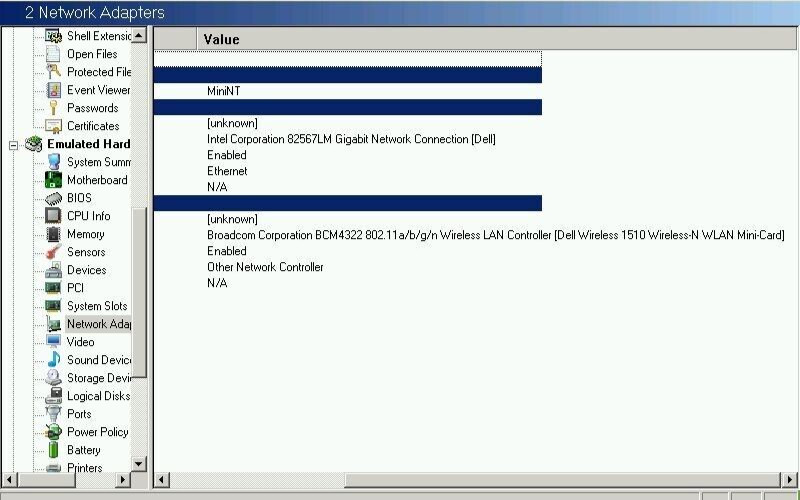The width and height of the screenshot is (800, 500).
Task: Open the Motherboard icon
Action: click(x=53, y=180)
